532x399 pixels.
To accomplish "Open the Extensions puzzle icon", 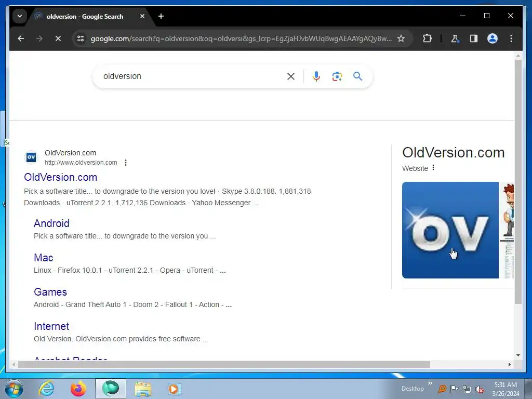I will pyautogui.click(x=427, y=38).
